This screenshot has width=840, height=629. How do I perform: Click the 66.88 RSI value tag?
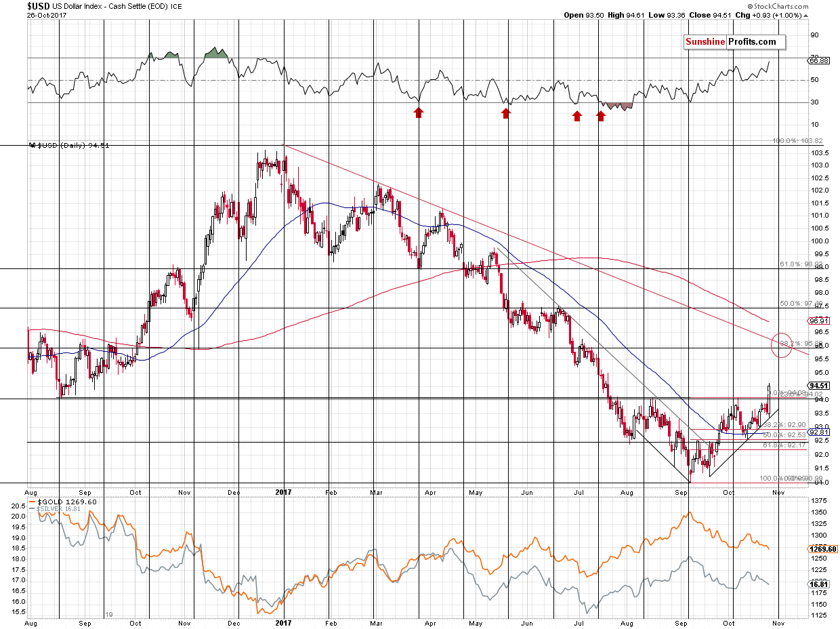point(819,60)
